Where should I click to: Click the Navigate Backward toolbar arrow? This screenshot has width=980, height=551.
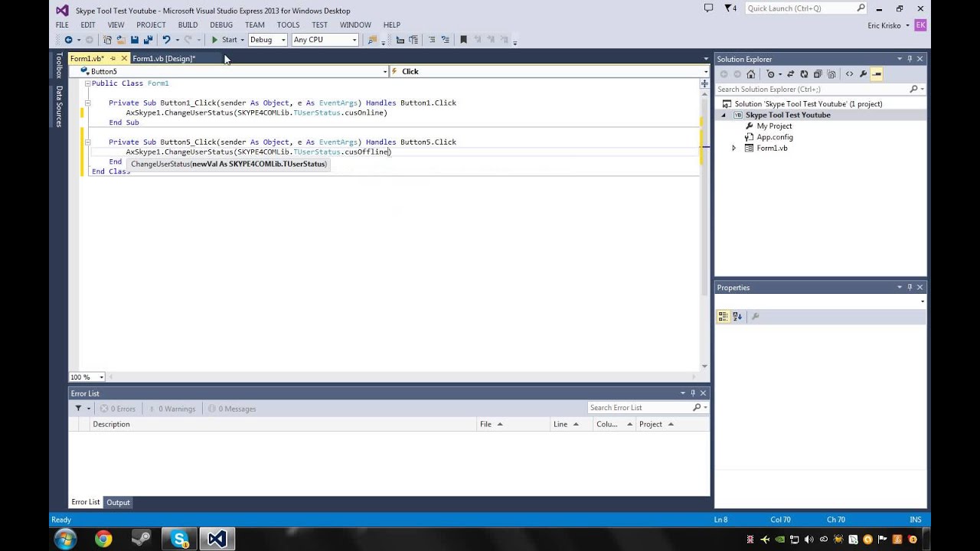68,40
